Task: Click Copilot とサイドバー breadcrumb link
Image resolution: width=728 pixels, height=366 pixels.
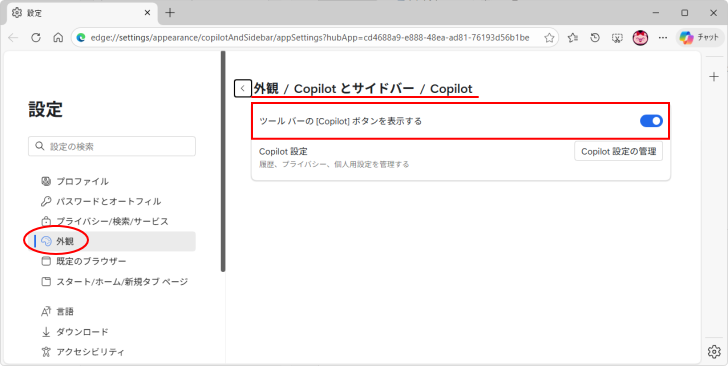Action: tap(354, 88)
